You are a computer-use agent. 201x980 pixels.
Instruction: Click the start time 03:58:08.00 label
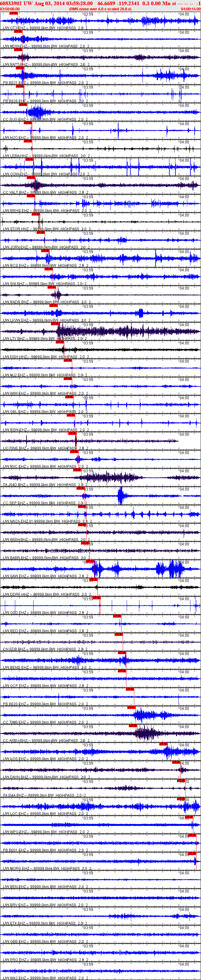(x=10, y=9)
